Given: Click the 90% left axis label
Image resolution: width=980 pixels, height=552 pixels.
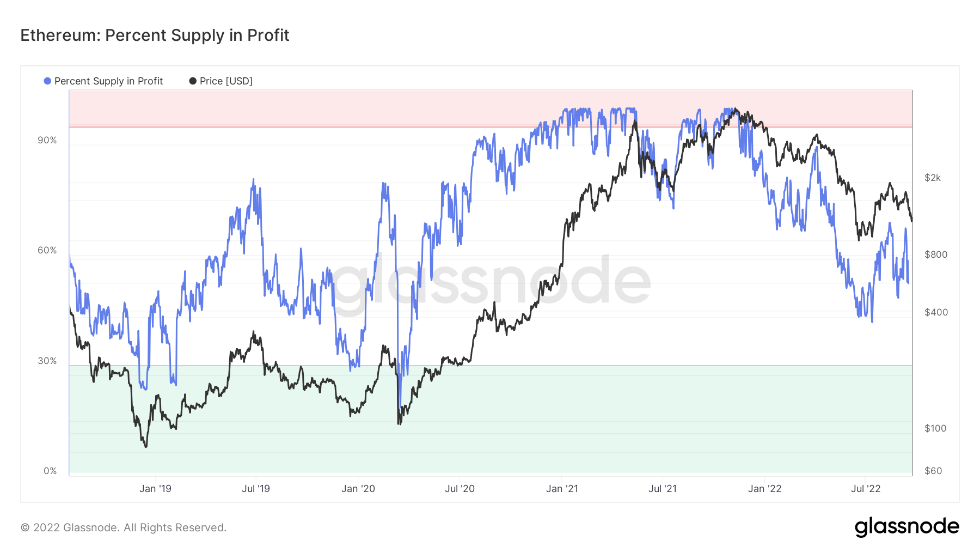Looking at the screenshot, I should tap(47, 140).
